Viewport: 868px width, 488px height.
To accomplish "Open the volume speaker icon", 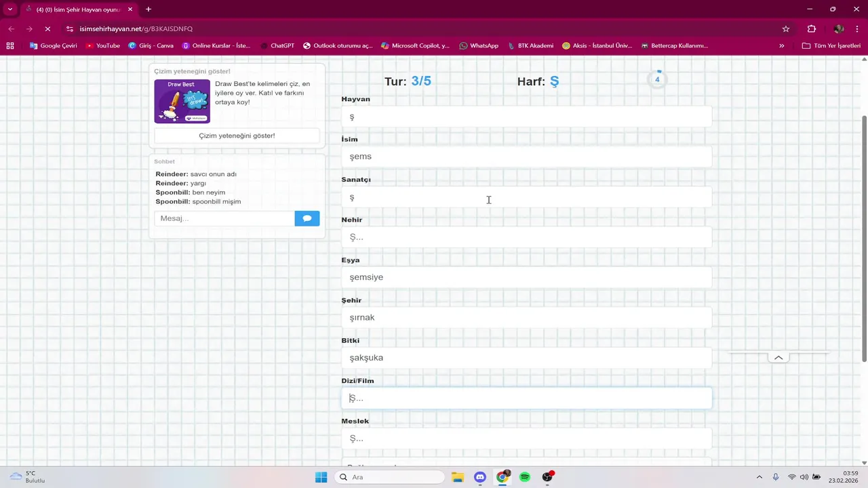I will pos(804,477).
